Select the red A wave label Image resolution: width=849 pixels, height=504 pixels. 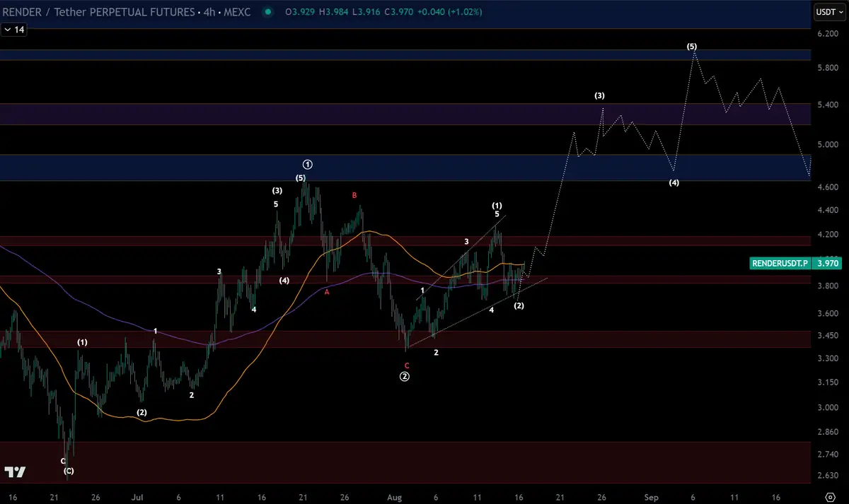tap(327, 291)
